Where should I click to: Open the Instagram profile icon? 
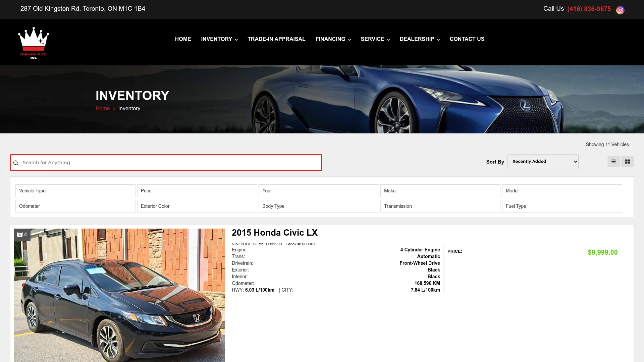tap(620, 10)
